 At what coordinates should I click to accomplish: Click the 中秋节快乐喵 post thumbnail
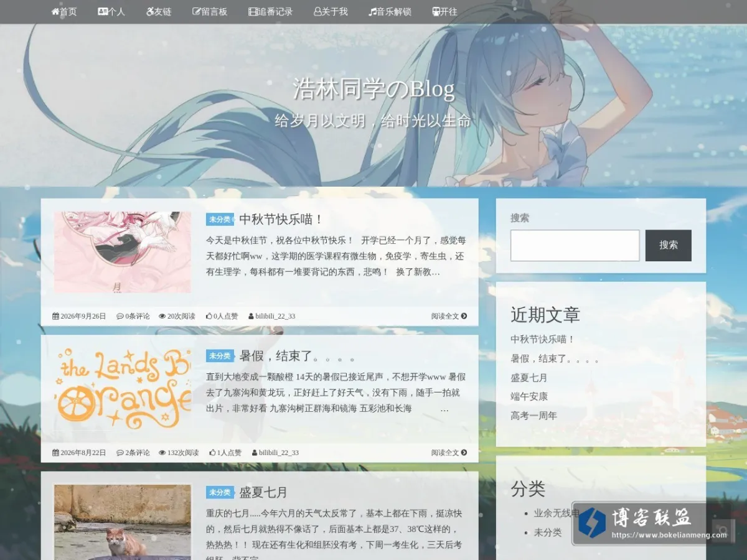click(x=123, y=252)
